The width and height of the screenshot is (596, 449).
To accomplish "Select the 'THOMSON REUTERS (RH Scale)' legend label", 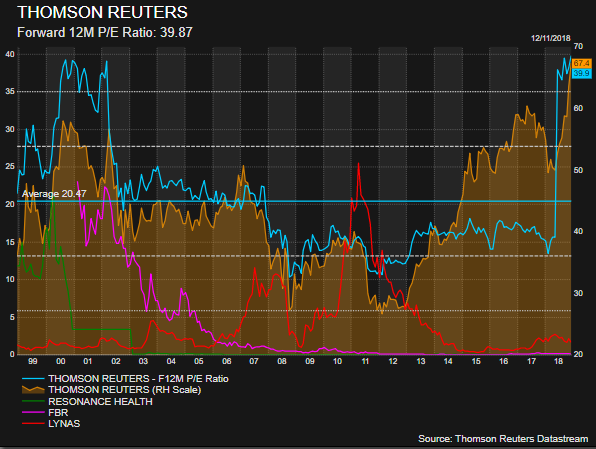I will pyautogui.click(x=125, y=390).
